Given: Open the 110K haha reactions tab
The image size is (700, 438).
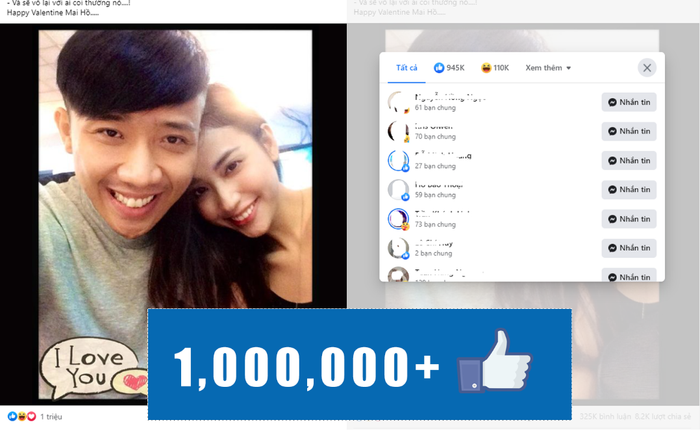Looking at the screenshot, I should pos(495,68).
